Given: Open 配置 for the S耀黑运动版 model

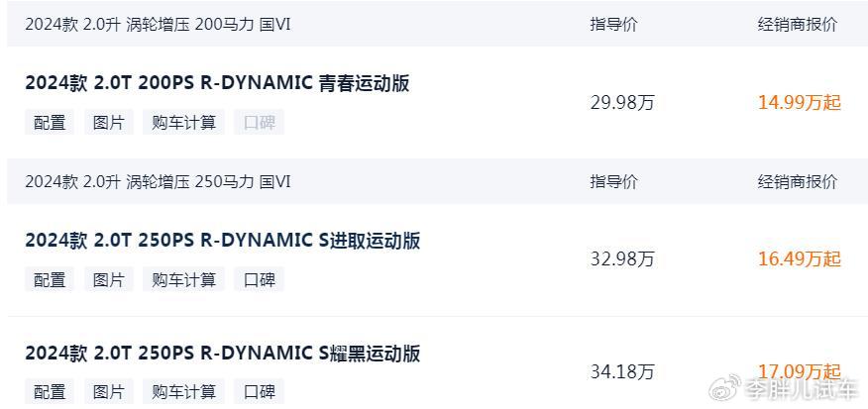Looking at the screenshot, I should (50, 392).
